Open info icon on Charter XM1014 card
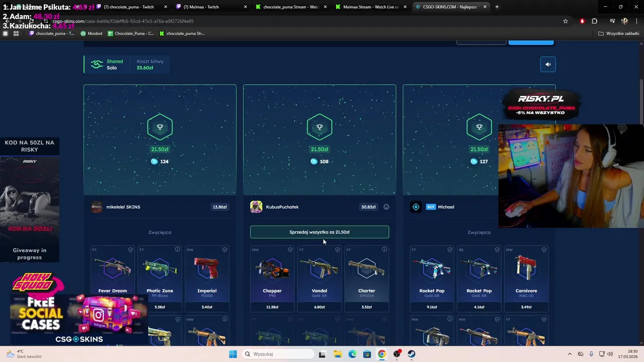 pyautogui.click(x=384, y=249)
